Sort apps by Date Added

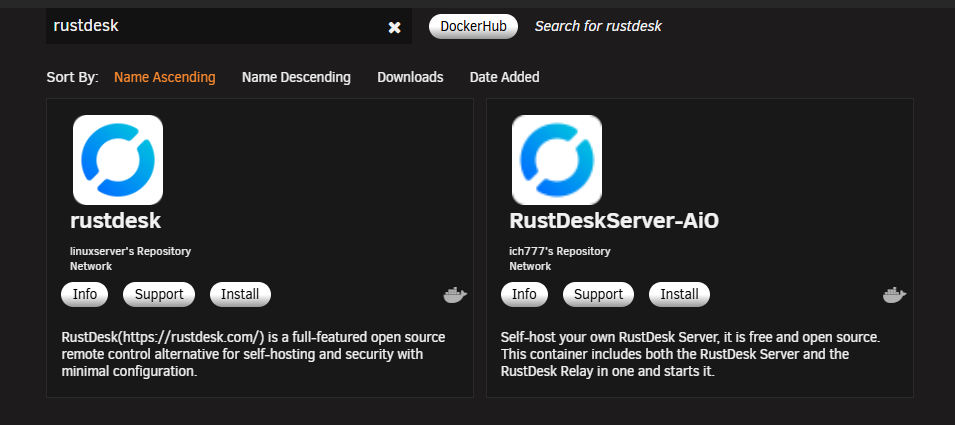pos(504,77)
